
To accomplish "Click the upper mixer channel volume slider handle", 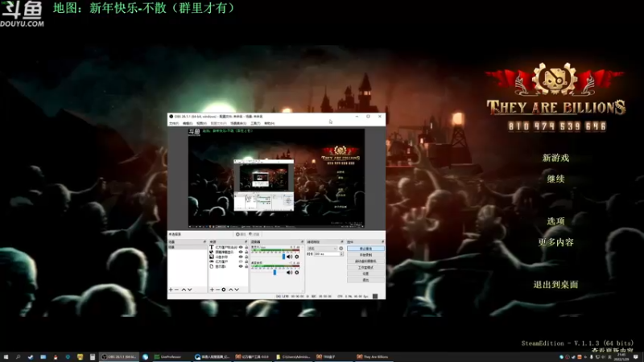I will (283, 257).
